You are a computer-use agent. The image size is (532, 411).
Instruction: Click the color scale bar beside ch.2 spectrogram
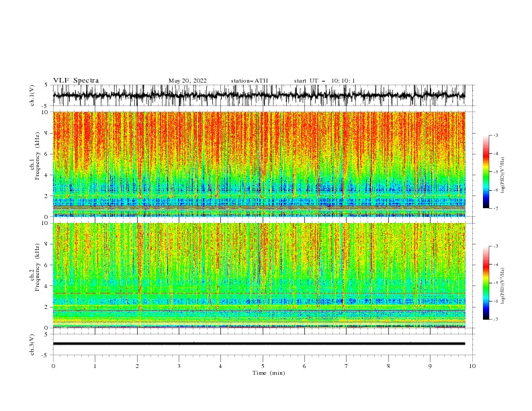486,283
